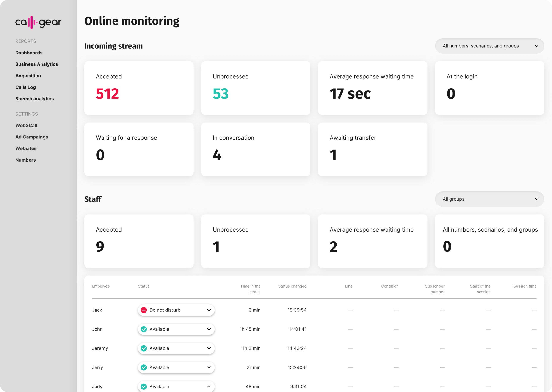The height and width of the screenshot is (392, 552).
Task: Click Jeremy's green available check icon
Action: (144, 348)
